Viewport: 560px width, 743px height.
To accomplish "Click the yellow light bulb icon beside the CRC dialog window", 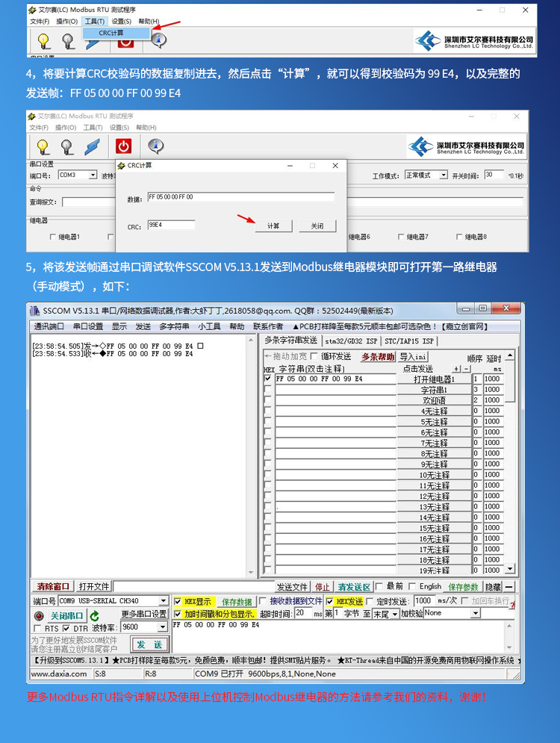I will tap(43, 146).
